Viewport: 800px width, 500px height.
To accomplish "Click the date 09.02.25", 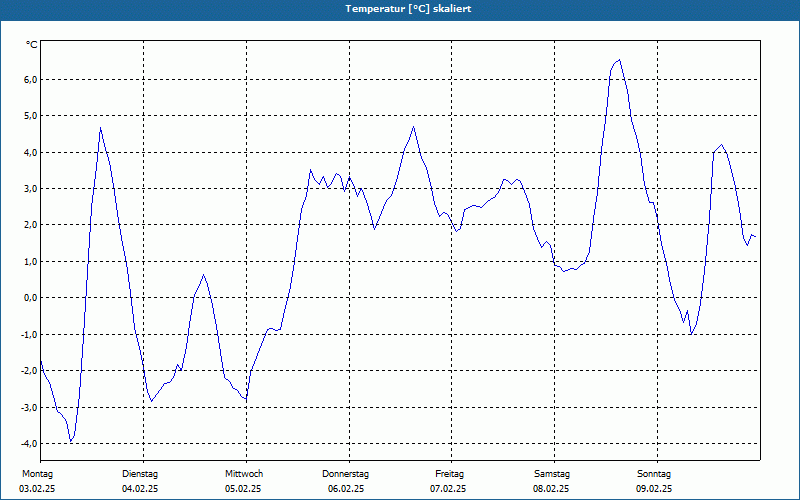I will tap(654, 489).
